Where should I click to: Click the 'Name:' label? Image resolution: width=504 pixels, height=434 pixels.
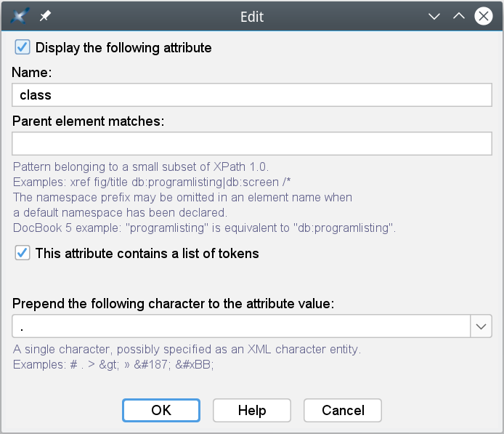[x=31, y=73]
